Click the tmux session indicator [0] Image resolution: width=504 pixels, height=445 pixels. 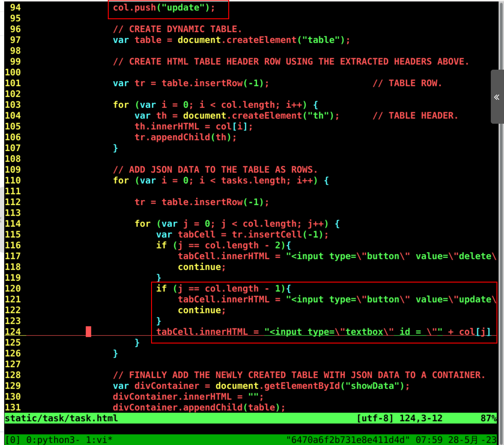(x=13, y=440)
